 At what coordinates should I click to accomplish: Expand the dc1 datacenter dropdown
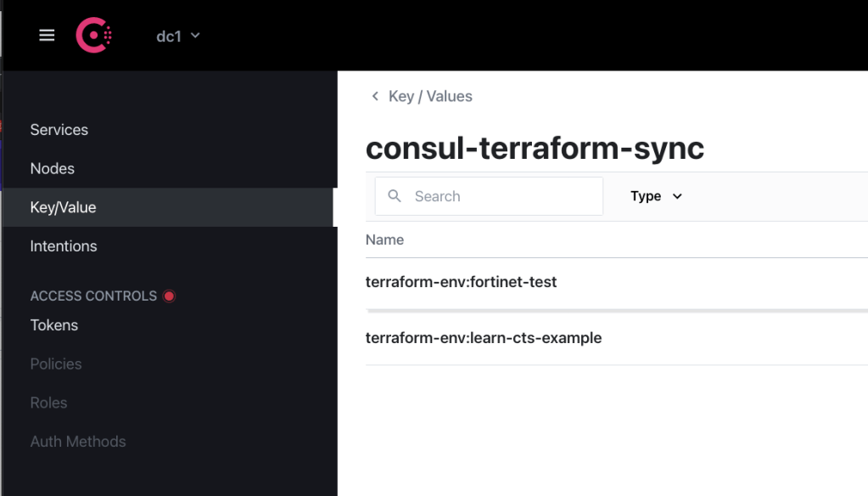click(x=177, y=37)
